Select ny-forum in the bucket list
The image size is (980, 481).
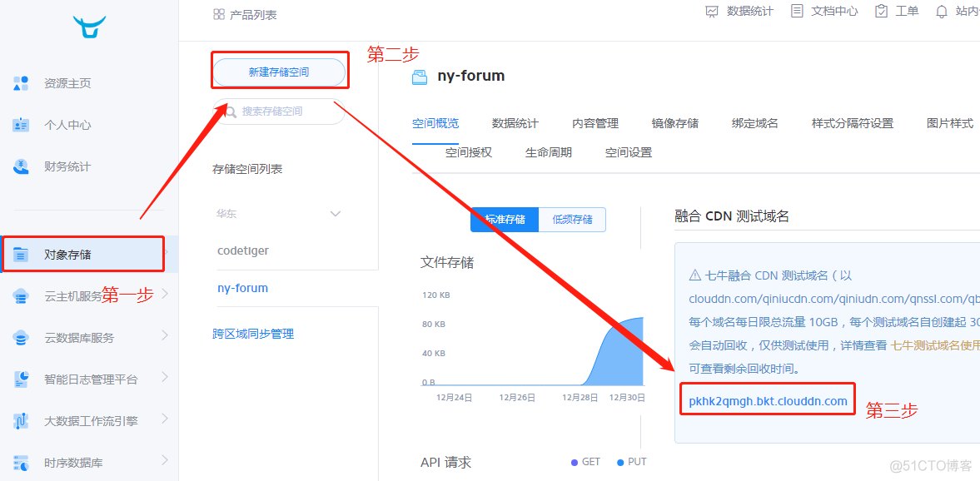click(242, 288)
